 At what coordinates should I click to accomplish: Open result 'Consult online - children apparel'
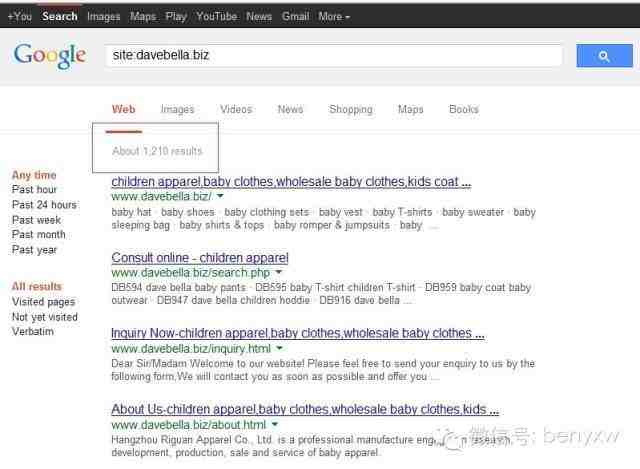(x=200, y=258)
